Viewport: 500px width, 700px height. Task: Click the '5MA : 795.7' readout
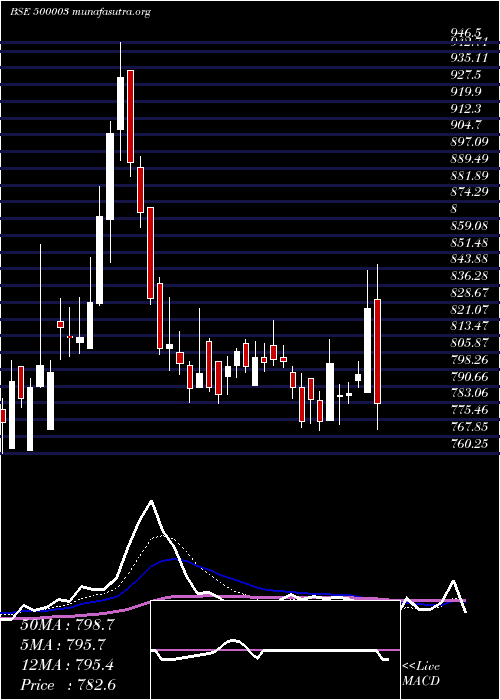(x=63, y=645)
